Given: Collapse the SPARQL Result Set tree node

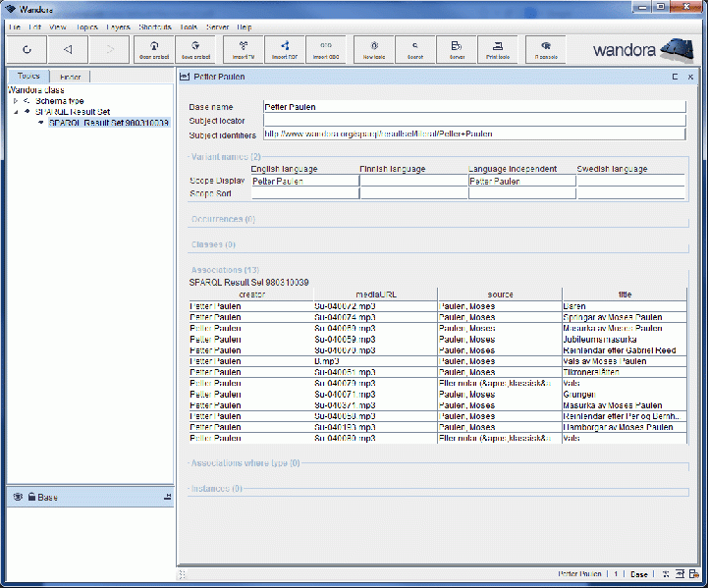Looking at the screenshot, I should tap(16, 112).
